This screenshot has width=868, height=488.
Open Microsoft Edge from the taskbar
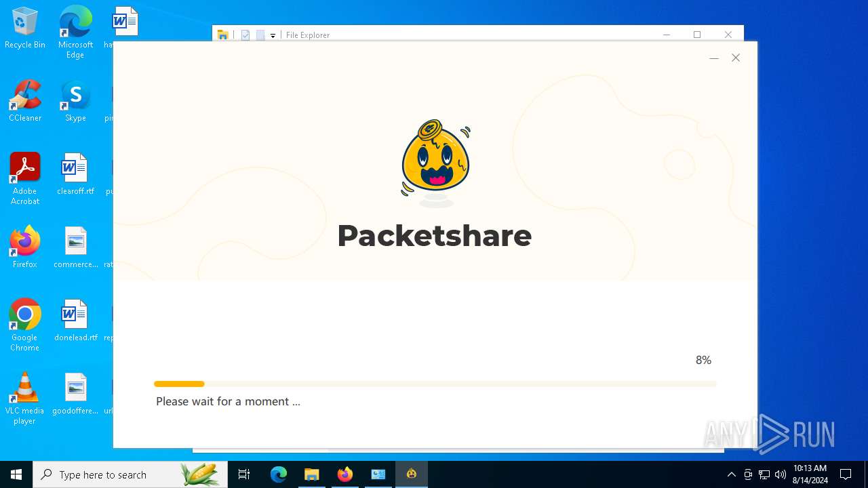coord(279,474)
